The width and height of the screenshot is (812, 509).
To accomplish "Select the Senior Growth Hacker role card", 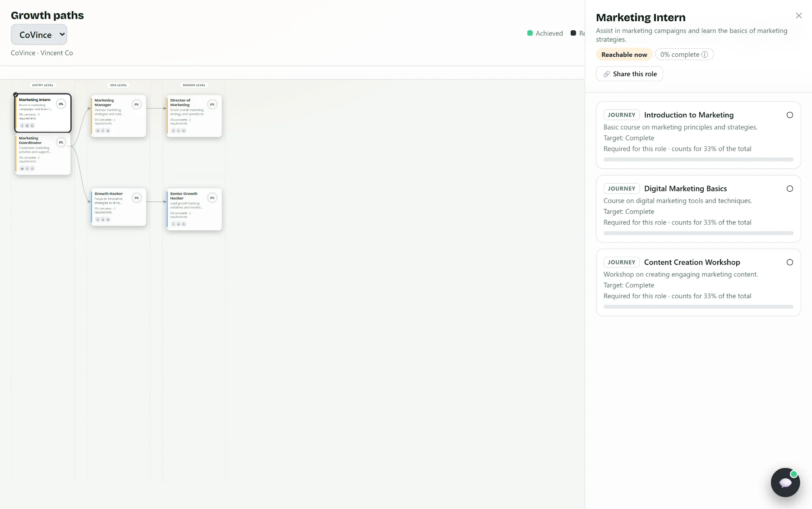I will 194,209.
